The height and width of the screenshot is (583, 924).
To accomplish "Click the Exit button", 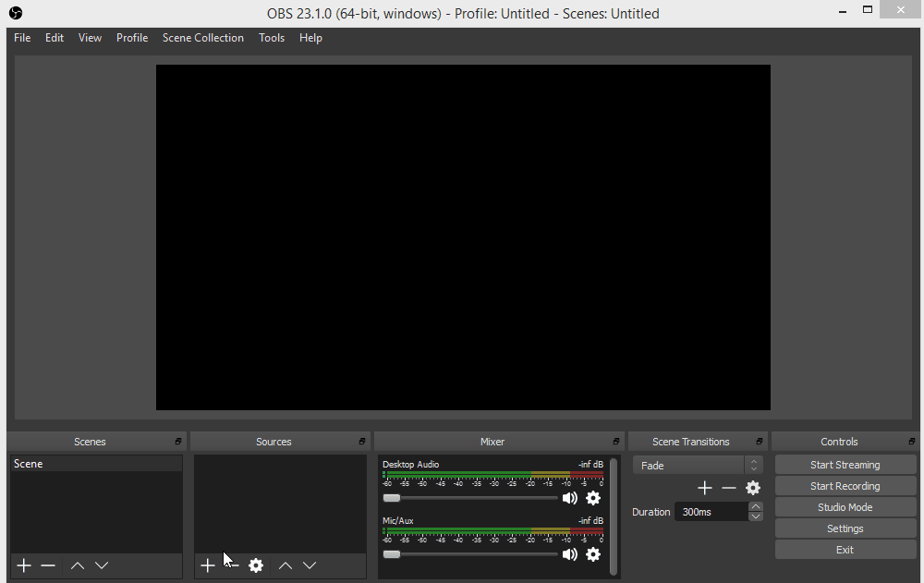I will (845, 550).
